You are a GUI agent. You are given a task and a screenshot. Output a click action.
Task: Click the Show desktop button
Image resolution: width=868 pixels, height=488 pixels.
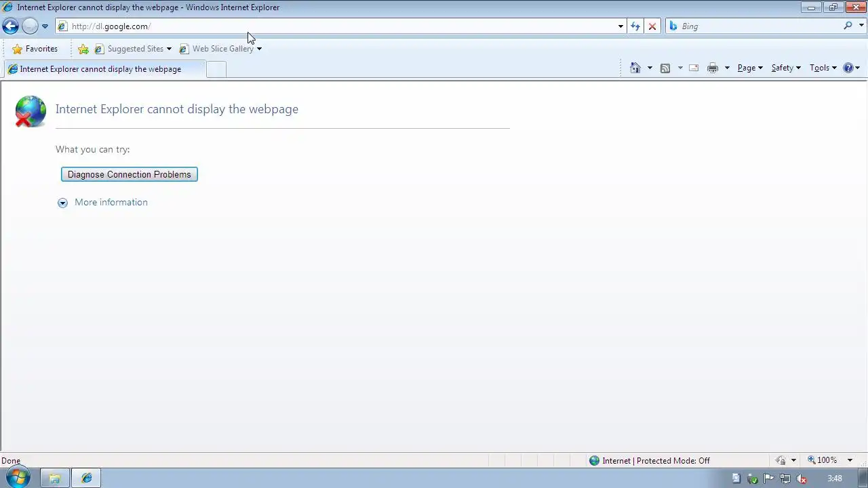coord(863,478)
